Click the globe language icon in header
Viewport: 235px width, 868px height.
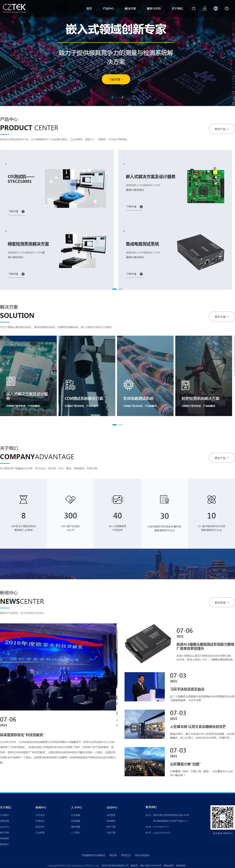[216, 8]
